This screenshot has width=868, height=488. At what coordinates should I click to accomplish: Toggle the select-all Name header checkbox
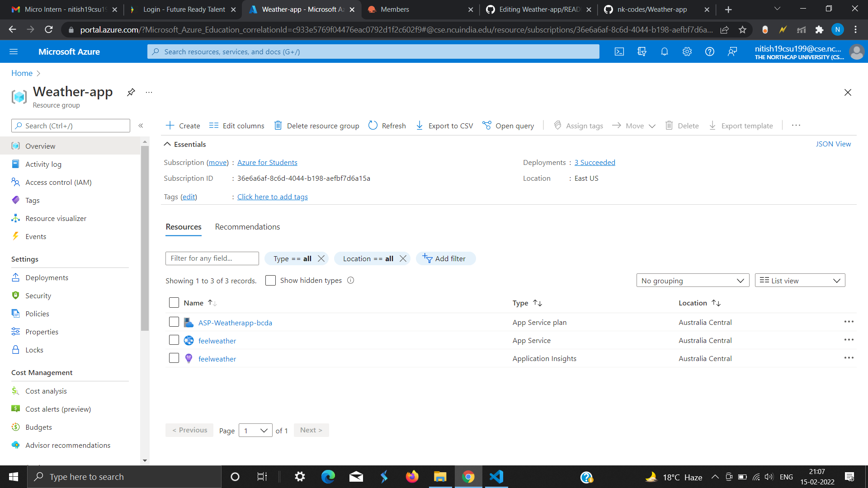tap(174, 303)
